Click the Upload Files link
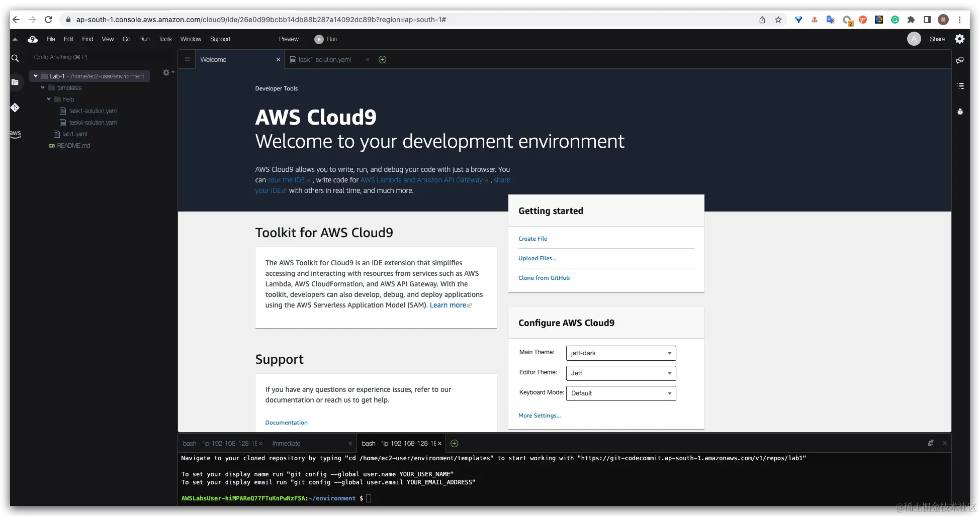Image resolution: width=980 pixels, height=516 pixels. pos(537,258)
